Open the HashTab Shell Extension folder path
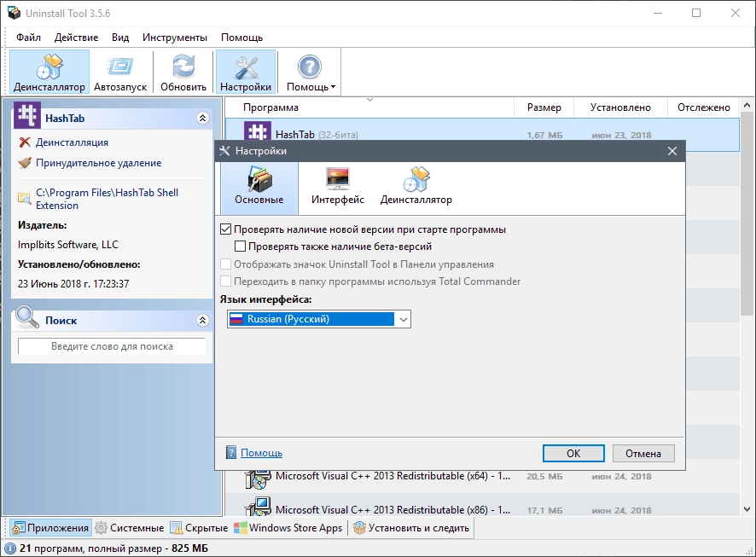 pos(107,199)
